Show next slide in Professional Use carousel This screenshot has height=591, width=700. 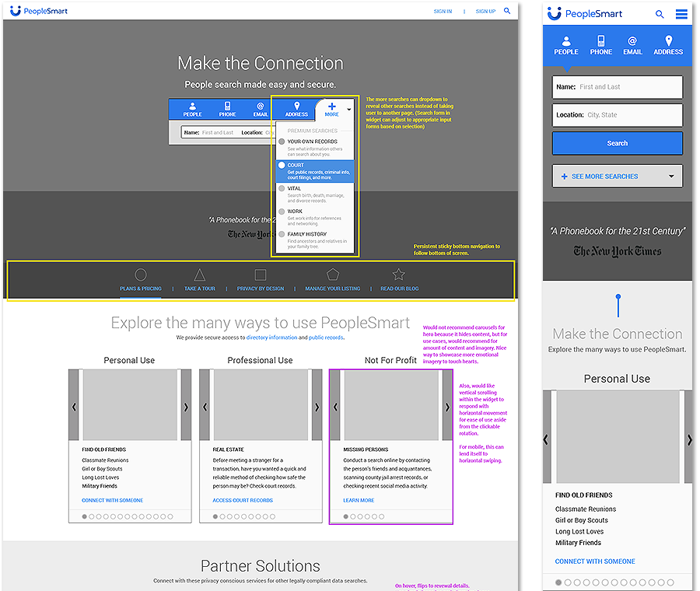[x=317, y=407]
